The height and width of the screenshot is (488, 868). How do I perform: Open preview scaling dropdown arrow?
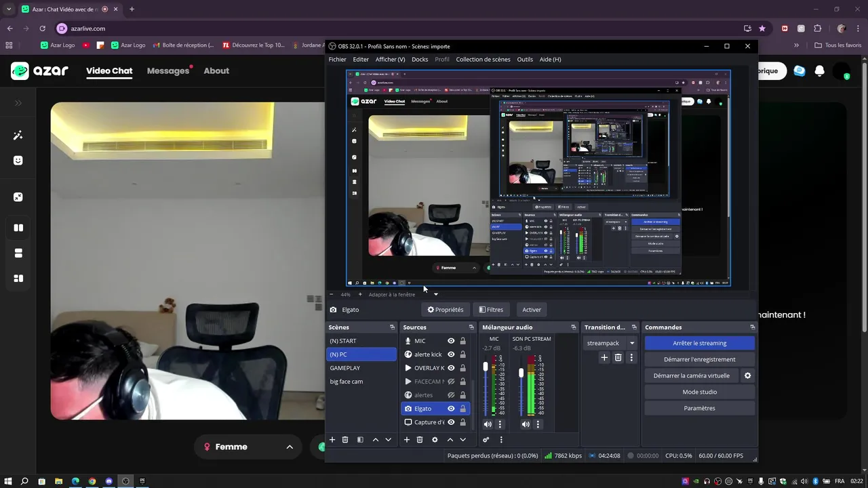pyautogui.click(x=435, y=294)
